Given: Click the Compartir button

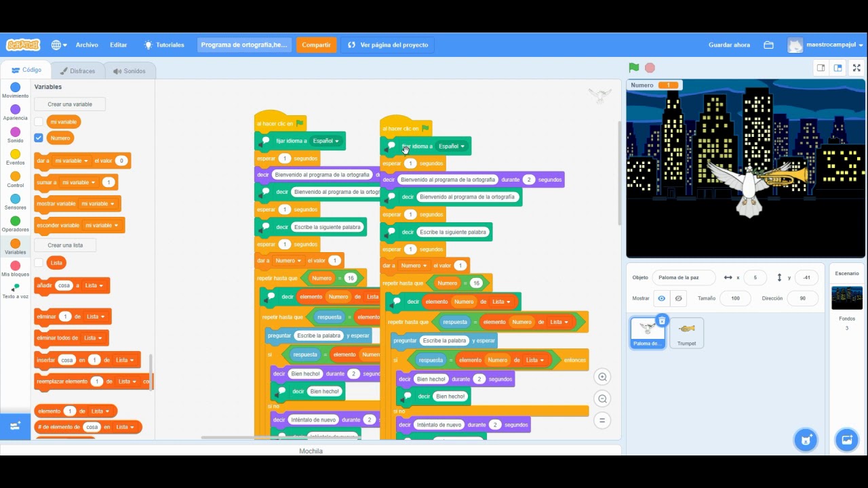Looking at the screenshot, I should tap(316, 45).
